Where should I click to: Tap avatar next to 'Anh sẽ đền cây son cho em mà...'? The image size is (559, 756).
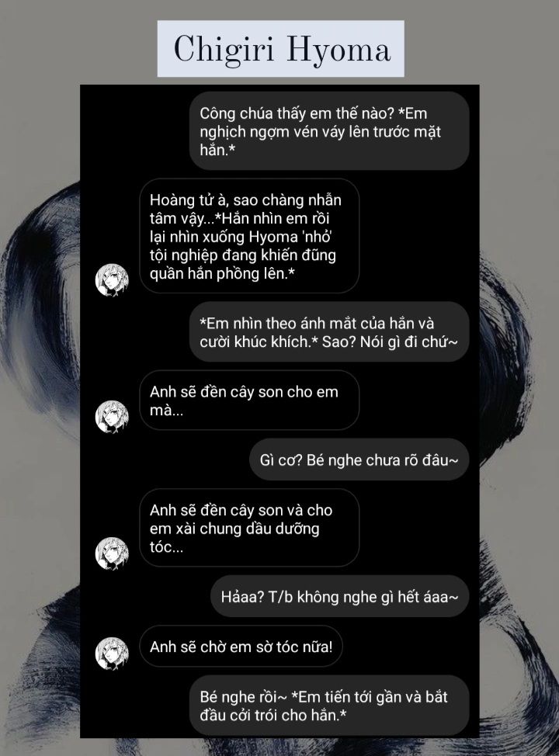[112, 416]
